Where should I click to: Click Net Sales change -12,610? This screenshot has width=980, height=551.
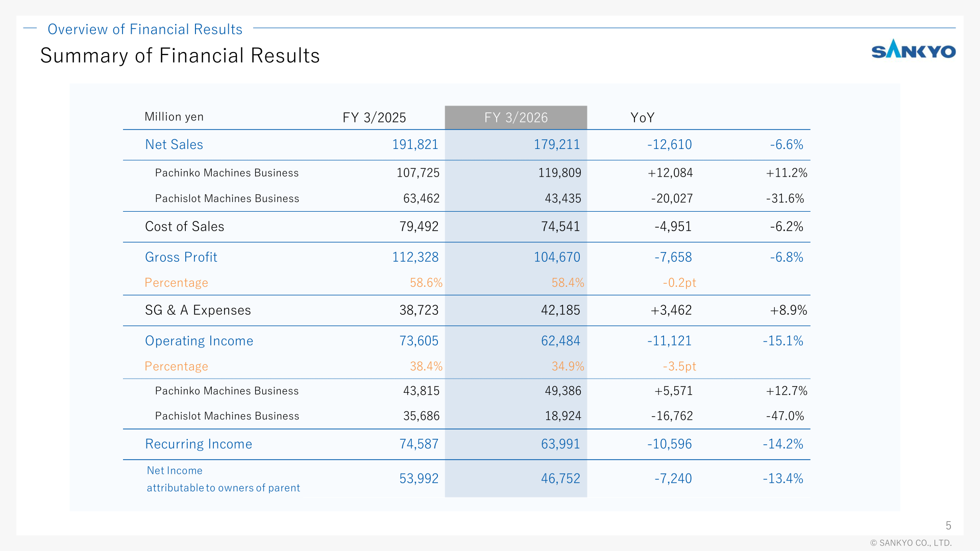[x=670, y=144]
